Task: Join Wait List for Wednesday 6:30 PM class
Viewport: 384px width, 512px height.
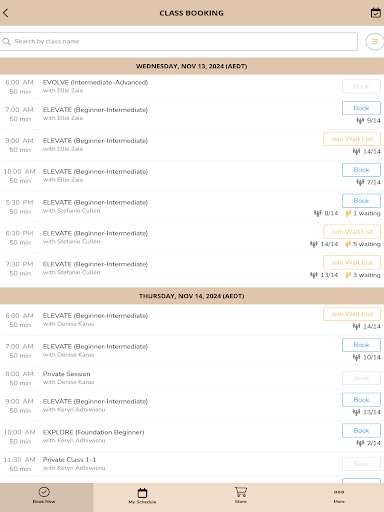Action: [352, 231]
